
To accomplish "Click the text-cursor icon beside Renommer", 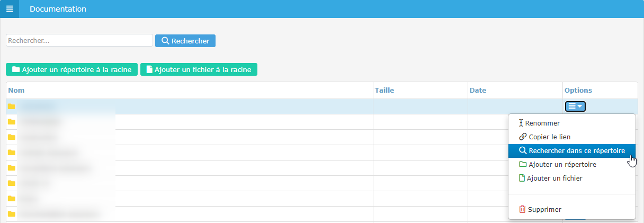I will [x=521, y=123].
